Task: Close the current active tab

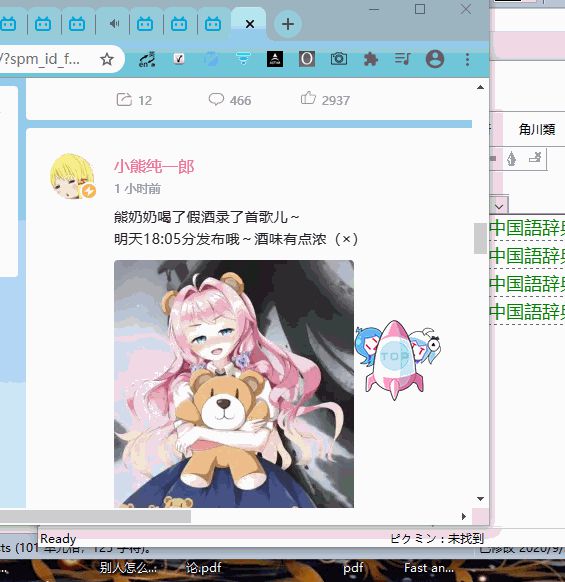Action: [x=250, y=24]
